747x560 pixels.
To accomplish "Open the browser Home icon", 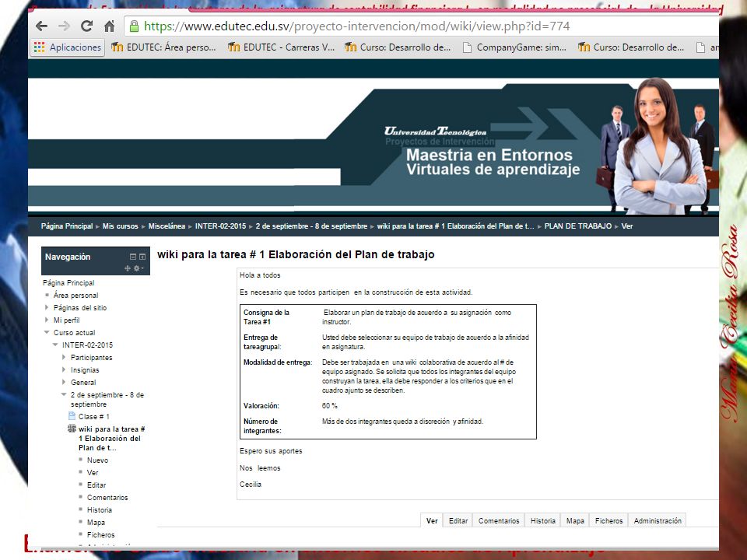I will (x=109, y=26).
